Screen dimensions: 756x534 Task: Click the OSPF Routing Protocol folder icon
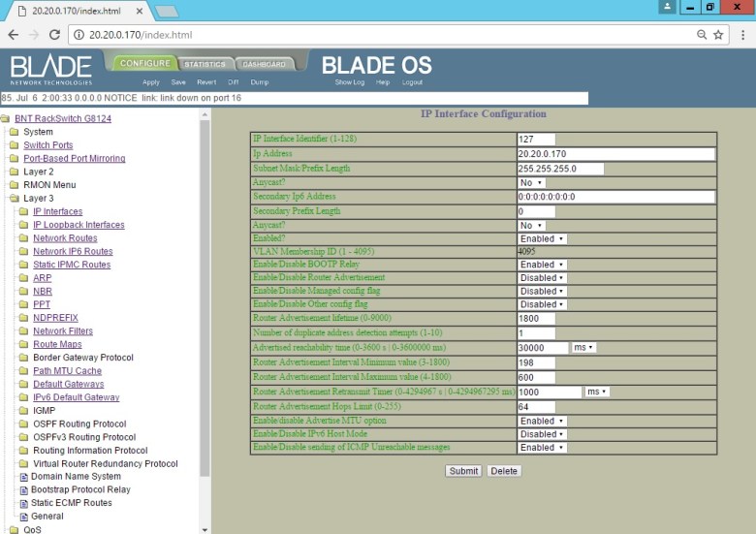click(x=23, y=424)
